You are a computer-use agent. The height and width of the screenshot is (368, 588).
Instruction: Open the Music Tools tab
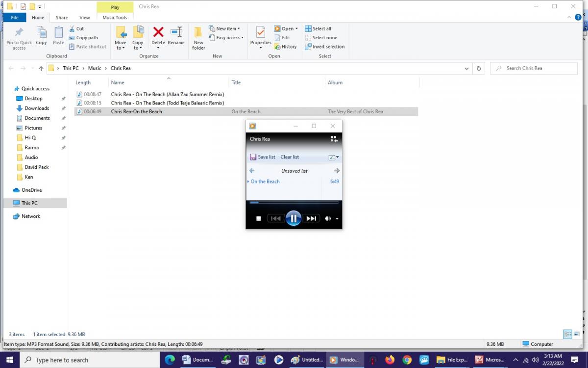(x=115, y=18)
